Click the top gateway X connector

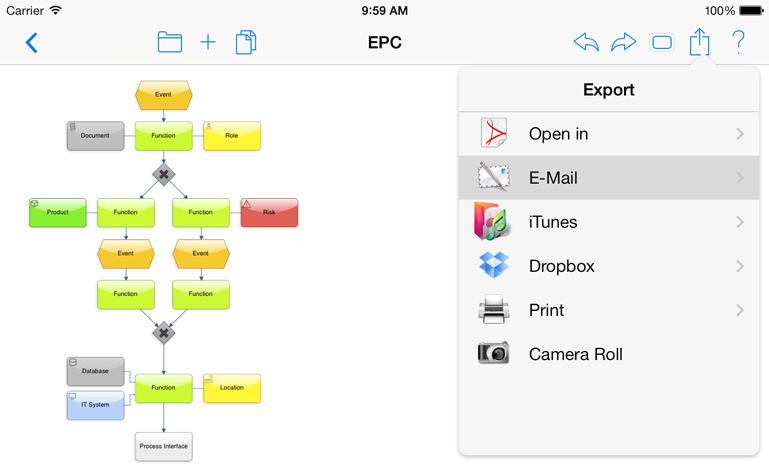[164, 175]
